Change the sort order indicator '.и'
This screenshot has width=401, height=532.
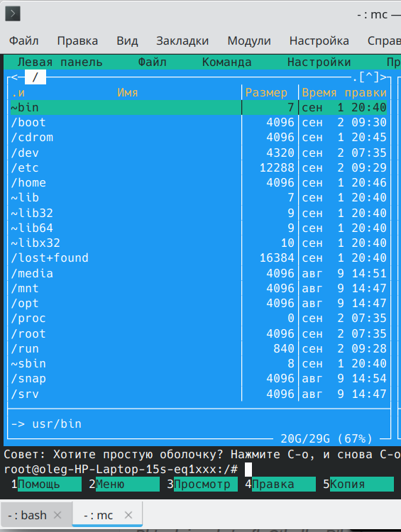(18, 93)
